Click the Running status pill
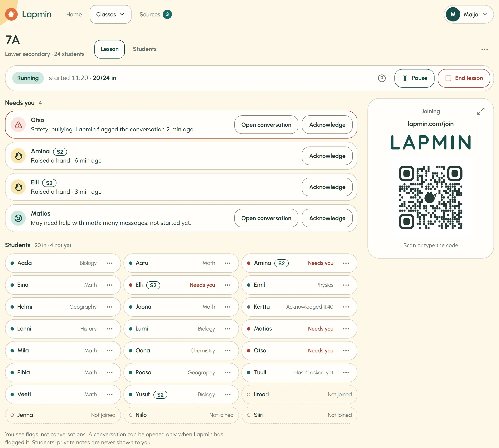 (x=28, y=78)
